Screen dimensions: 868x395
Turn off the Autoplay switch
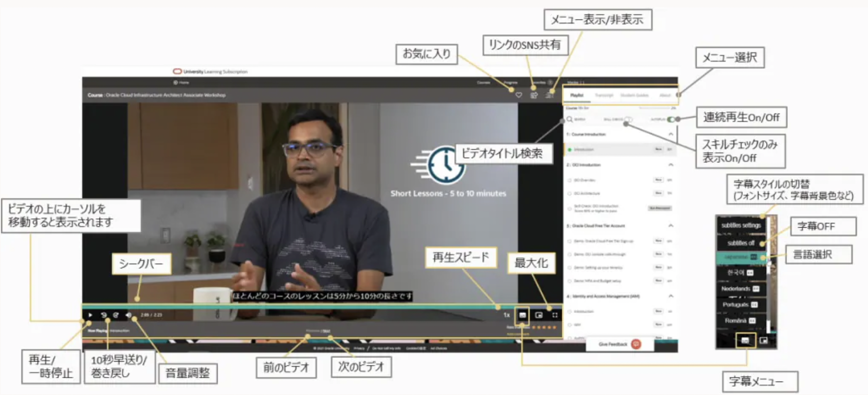(x=671, y=119)
